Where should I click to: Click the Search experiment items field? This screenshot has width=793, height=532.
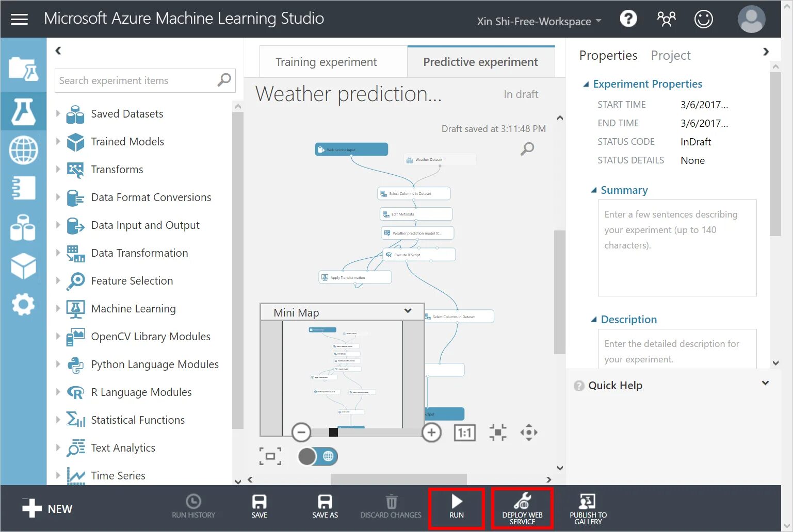145,80
